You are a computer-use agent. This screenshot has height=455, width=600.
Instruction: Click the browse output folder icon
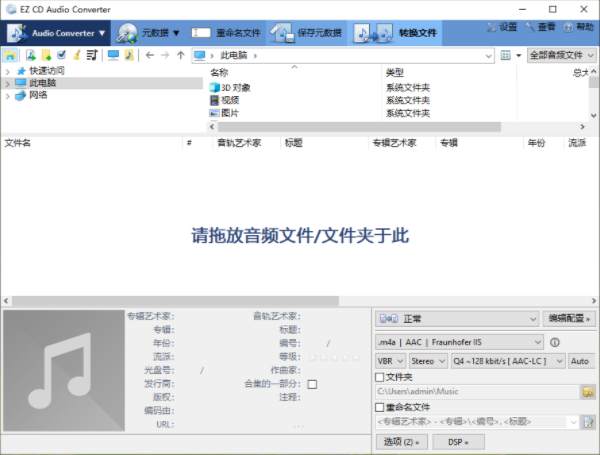click(x=588, y=391)
